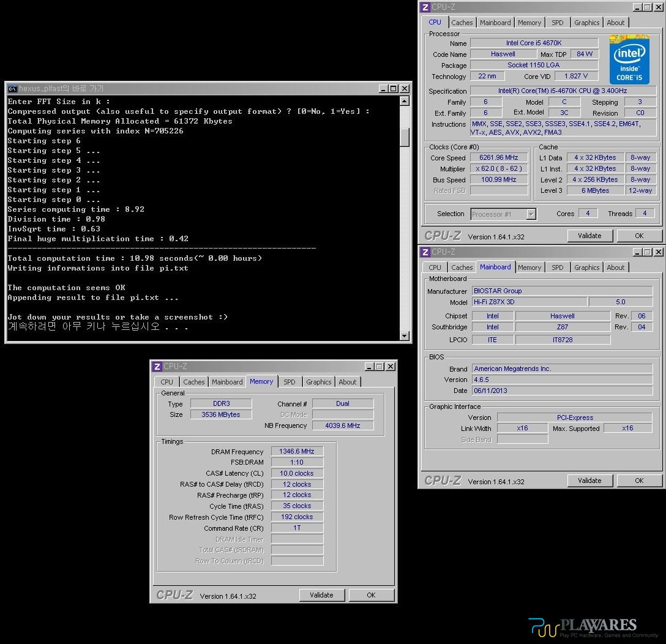Open About tab in Memory CPU-Z window
Viewport: 666px width, 644px height.
[x=348, y=382]
